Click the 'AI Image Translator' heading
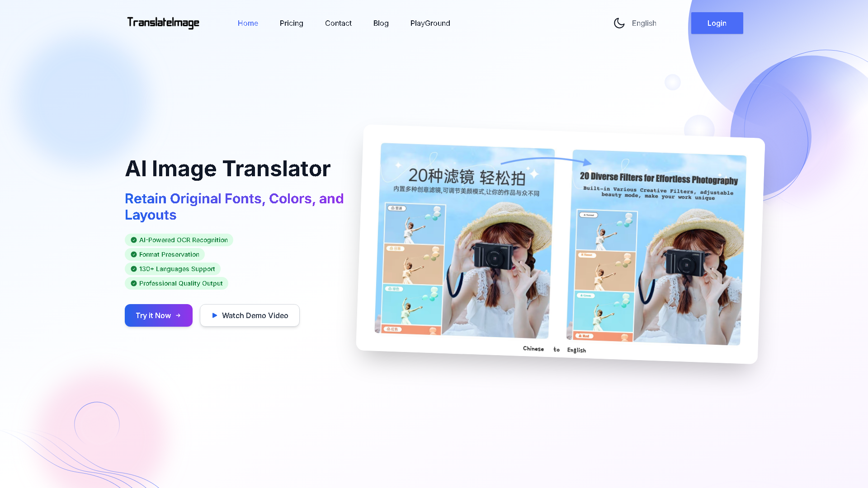The image size is (868, 488). (x=228, y=169)
